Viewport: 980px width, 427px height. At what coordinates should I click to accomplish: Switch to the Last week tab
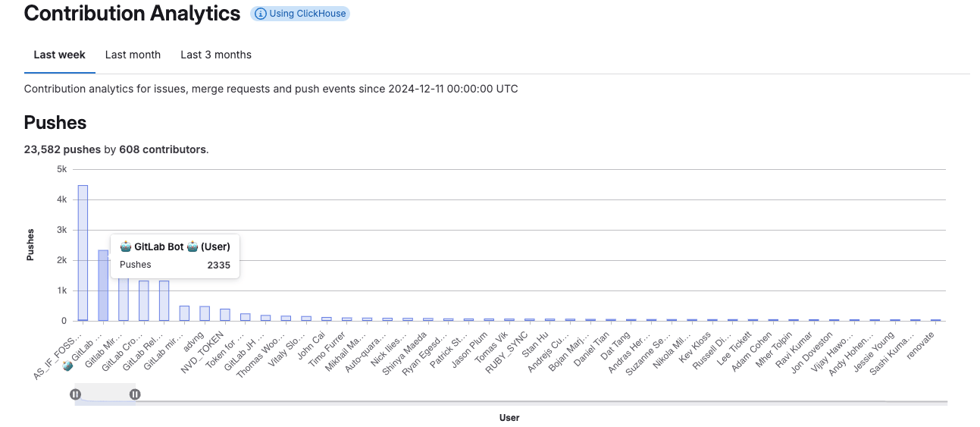pos(59,55)
